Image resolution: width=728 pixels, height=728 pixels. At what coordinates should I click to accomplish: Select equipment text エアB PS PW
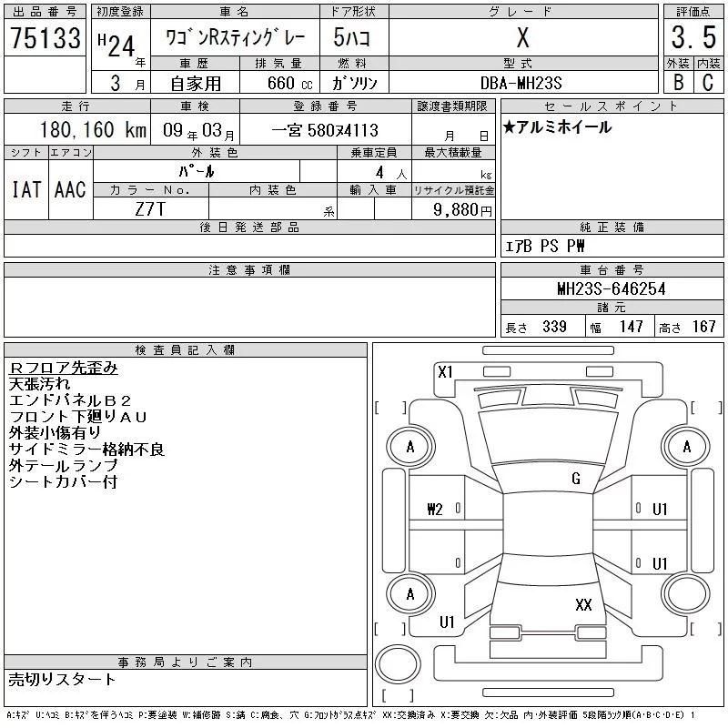[x=544, y=246]
